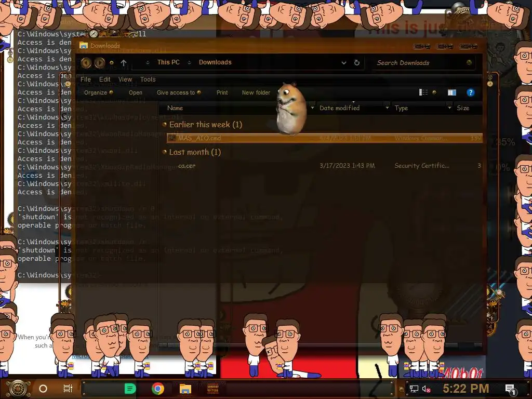Click the Downloads breadcrumb in the address bar
Screen dimensions: 532x399
(215, 62)
